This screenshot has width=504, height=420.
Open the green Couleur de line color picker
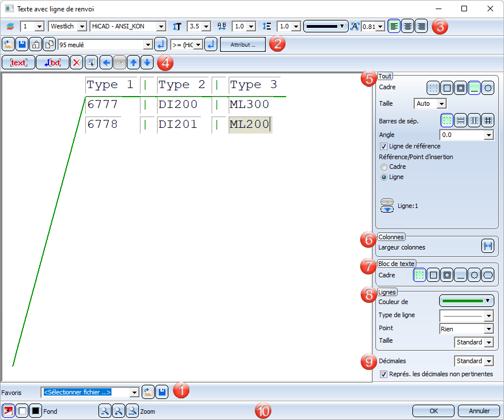[466, 301]
